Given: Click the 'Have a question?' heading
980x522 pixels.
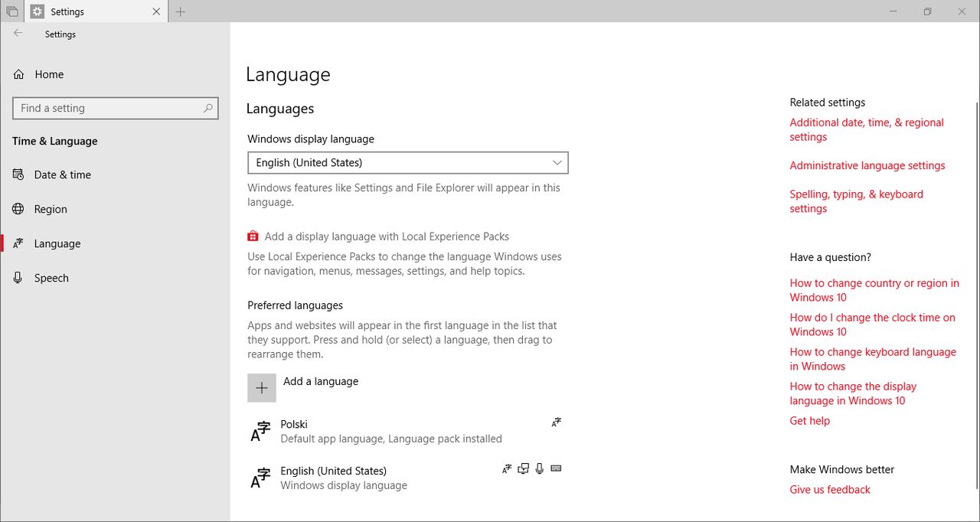Looking at the screenshot, I should 831,257.
